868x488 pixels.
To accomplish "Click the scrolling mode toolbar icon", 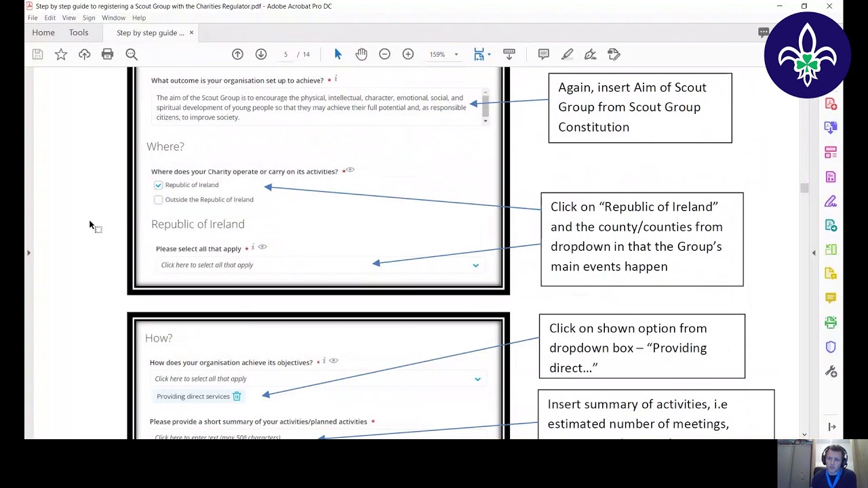I will [x=509, y=54].
